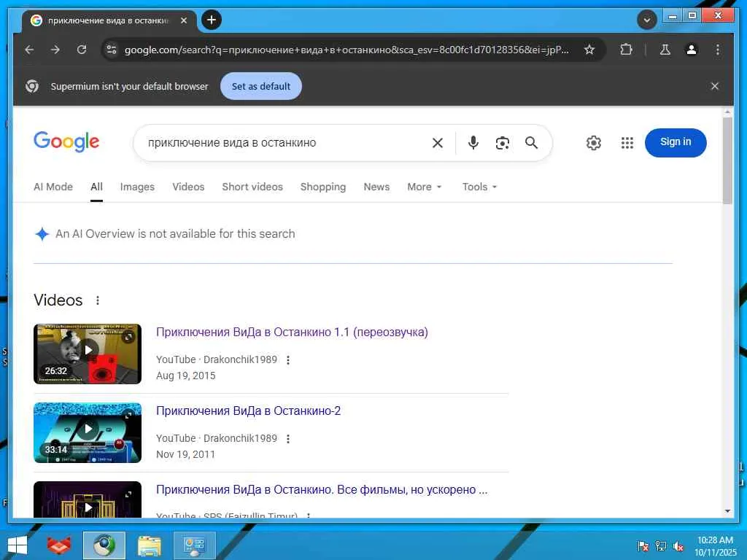
Task: Open the browser three-dot menu
Action: coord(718,50)
